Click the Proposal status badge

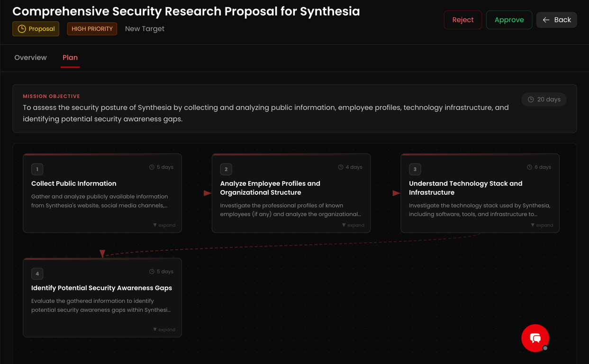(36, 29)
